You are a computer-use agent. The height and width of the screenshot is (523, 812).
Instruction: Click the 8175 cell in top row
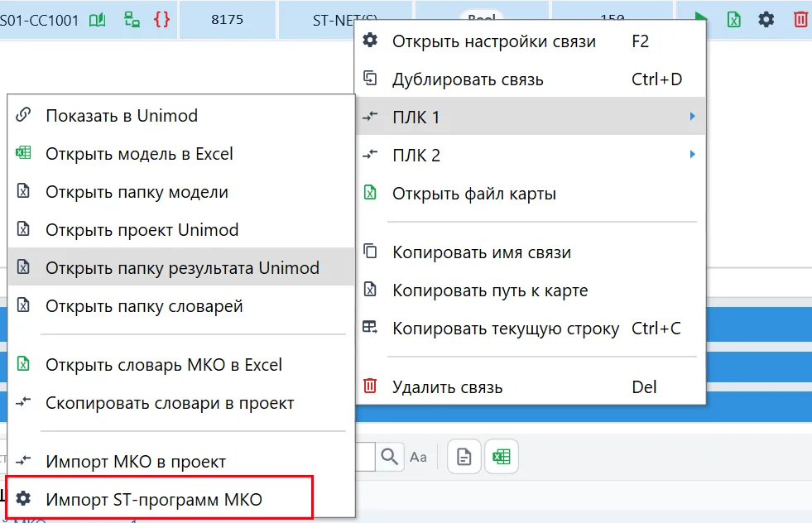(228, 20)
